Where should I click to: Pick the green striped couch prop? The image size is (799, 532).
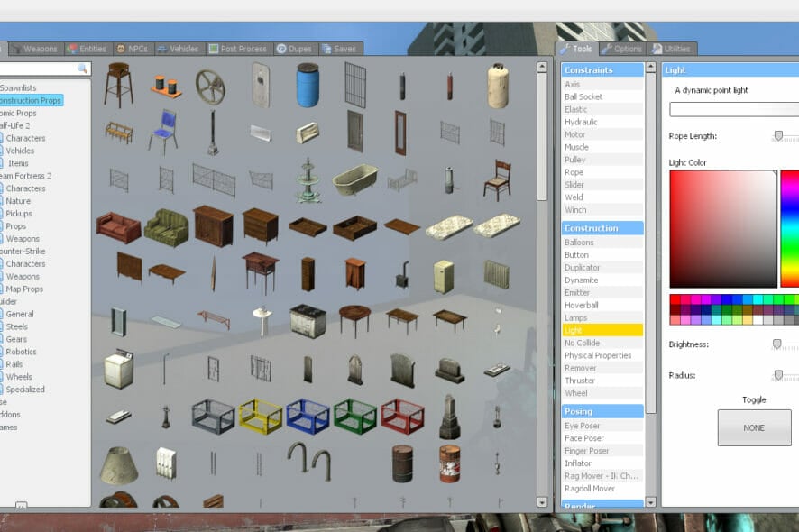coord(167,227)
